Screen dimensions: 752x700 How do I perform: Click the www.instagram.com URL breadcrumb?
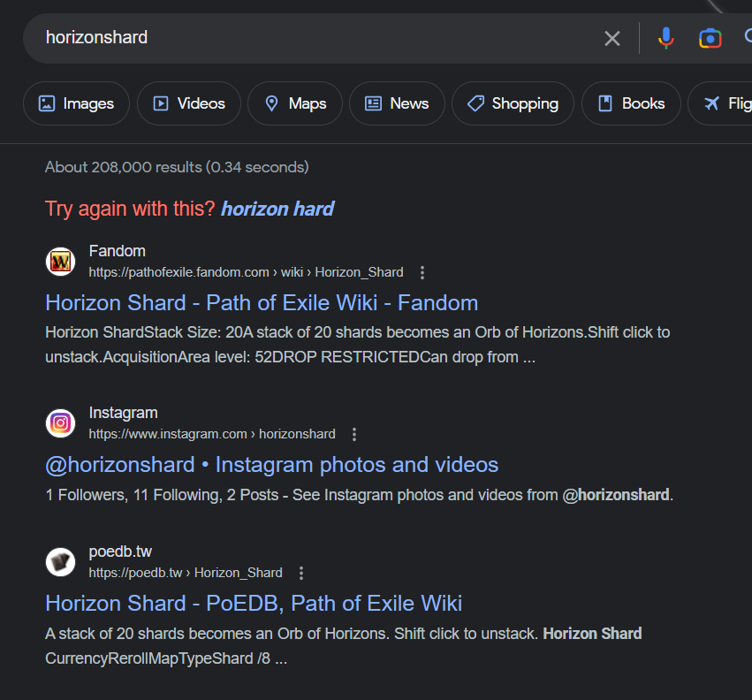(212, 434)
